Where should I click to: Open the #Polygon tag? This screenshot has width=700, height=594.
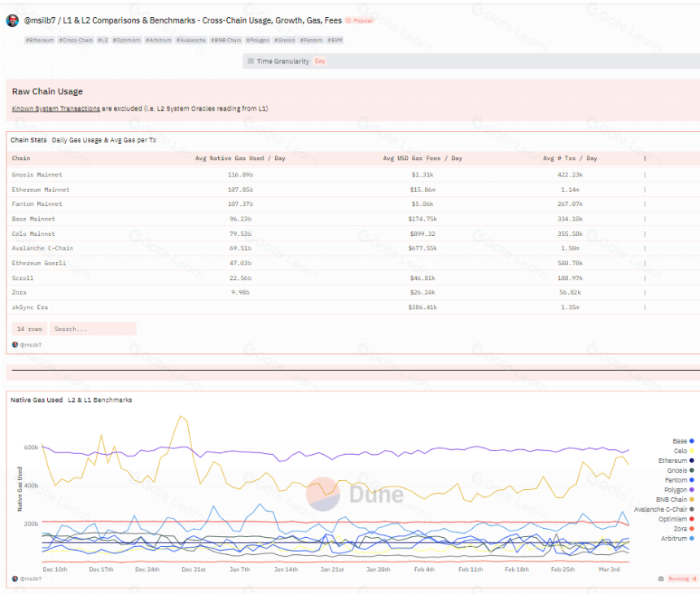257,40
